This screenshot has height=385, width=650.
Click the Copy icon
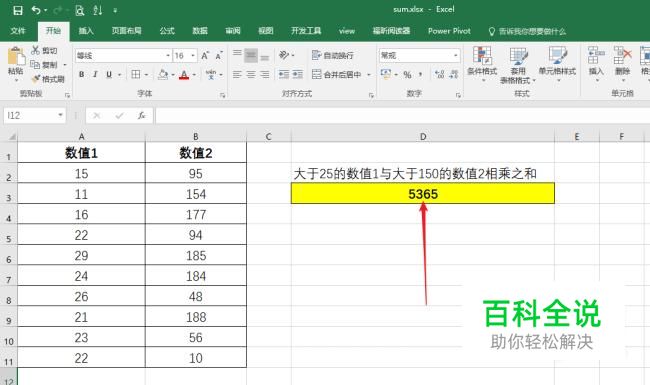[36, 65]
